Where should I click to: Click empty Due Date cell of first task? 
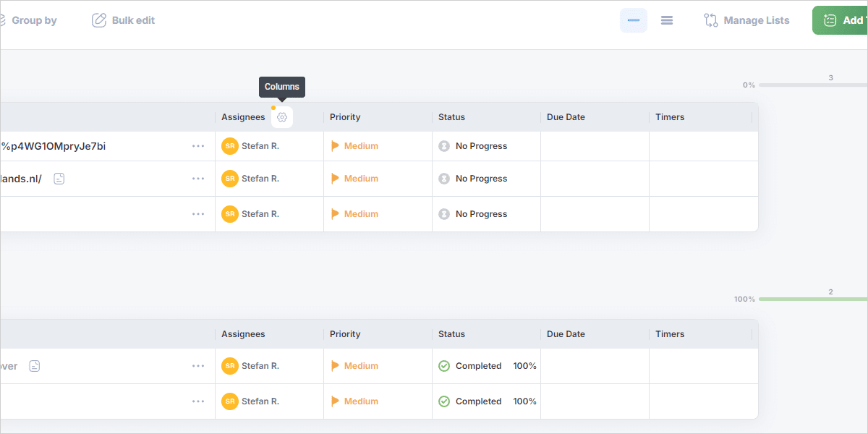tap(595, 146)
